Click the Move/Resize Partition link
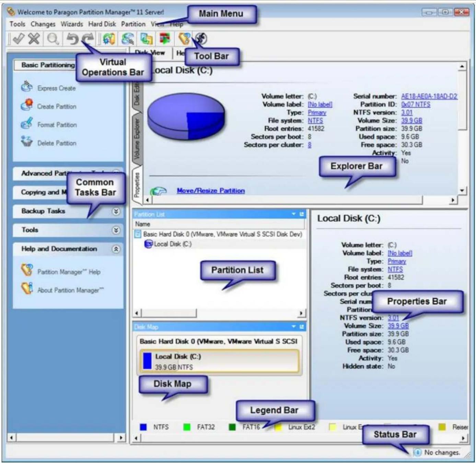Screen dimensions: 476x463 click(x=211, y=191)
